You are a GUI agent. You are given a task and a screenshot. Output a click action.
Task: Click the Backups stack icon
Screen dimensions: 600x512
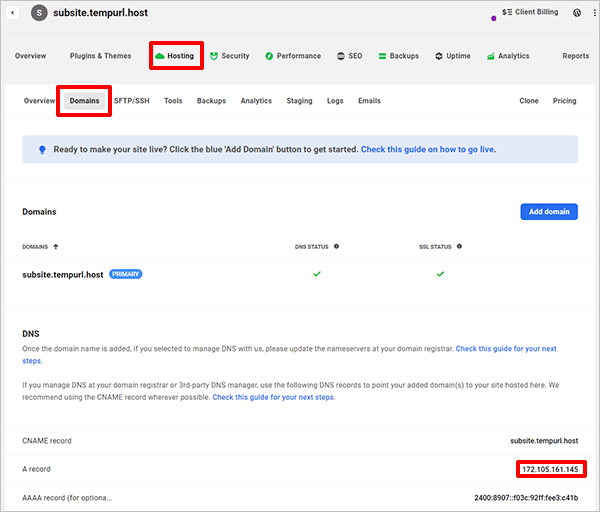[x=382, y=56]
